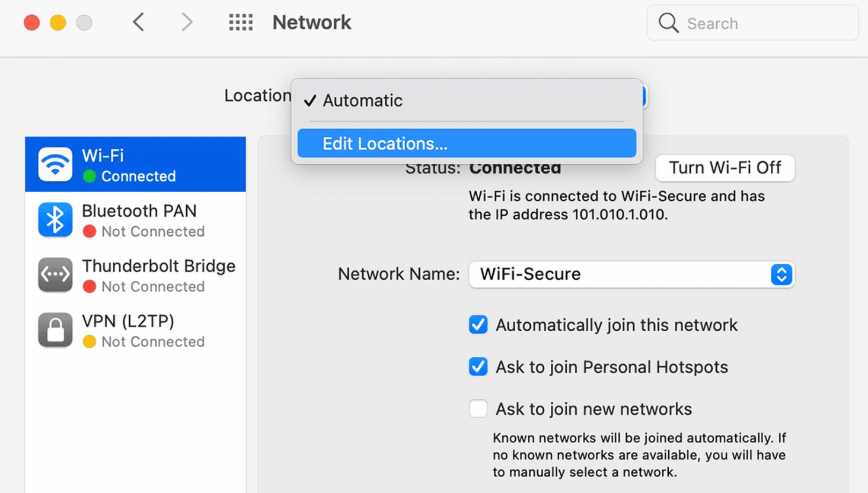Select the VPN (L2TP) service

click(135, 330)
